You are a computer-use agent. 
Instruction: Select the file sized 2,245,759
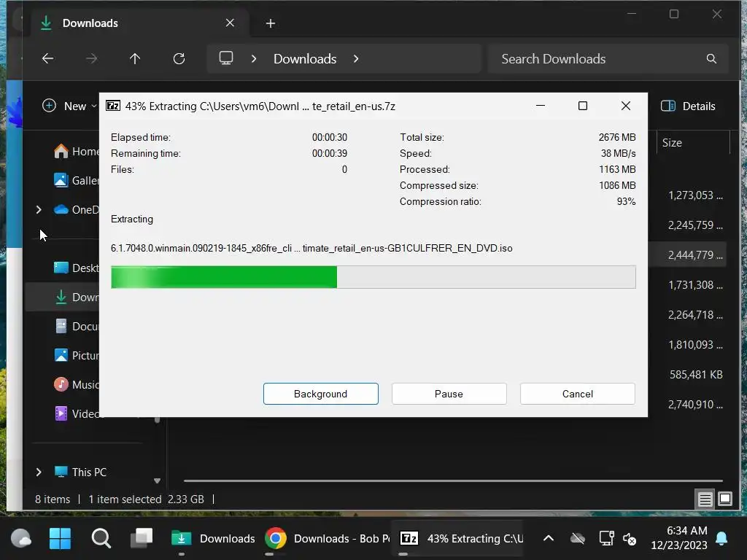[x=695, y=225]
